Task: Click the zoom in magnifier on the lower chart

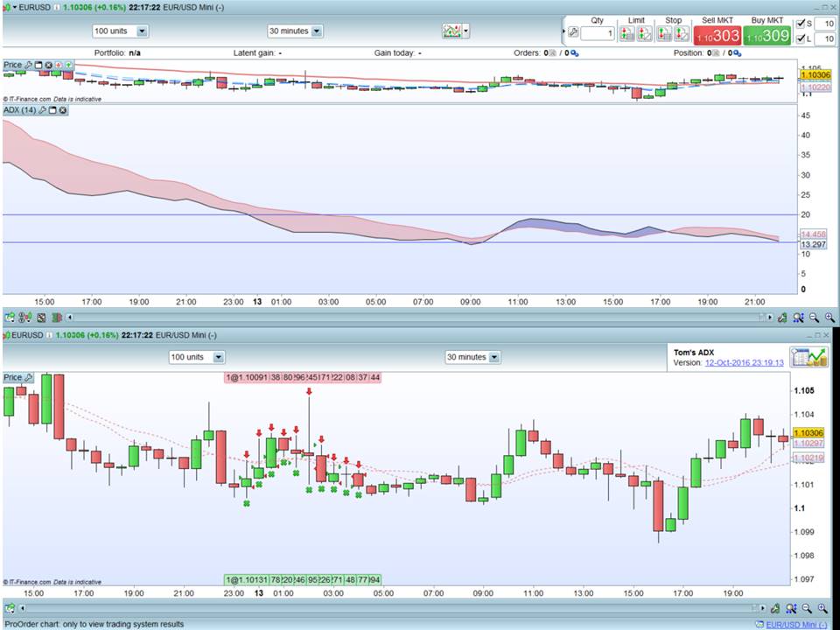Action: (x=822, y=609)
